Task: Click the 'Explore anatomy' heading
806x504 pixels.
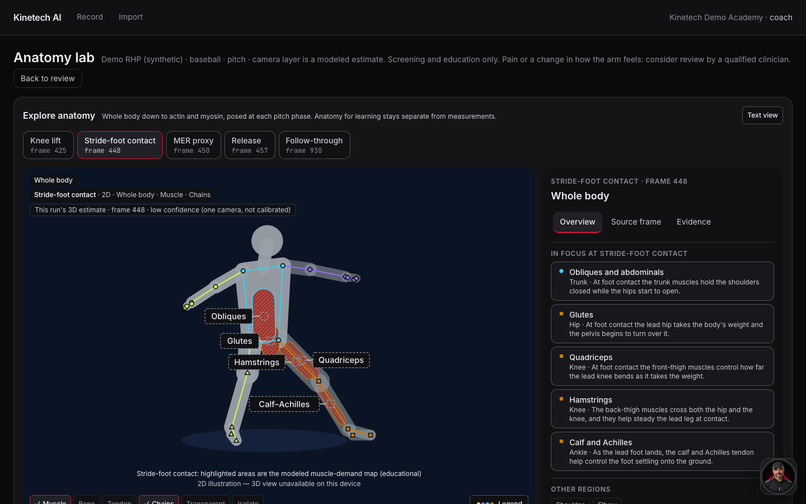Action: pyautogui.click(x=59, y=116)
